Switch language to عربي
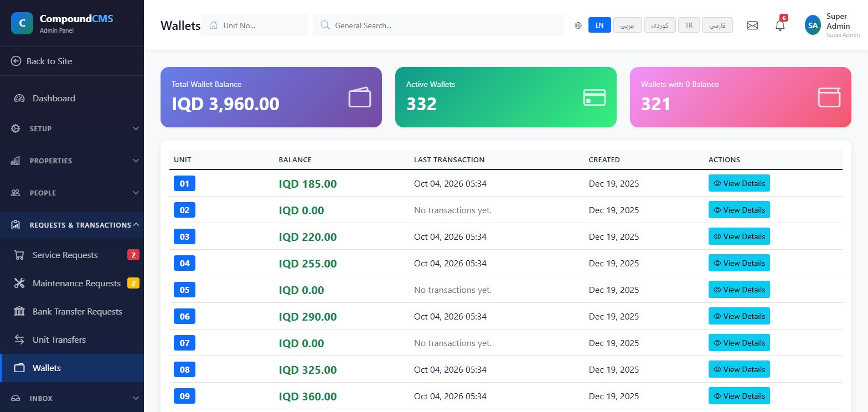Viewport: 868px width, 412px height. [x=628, y=25]
